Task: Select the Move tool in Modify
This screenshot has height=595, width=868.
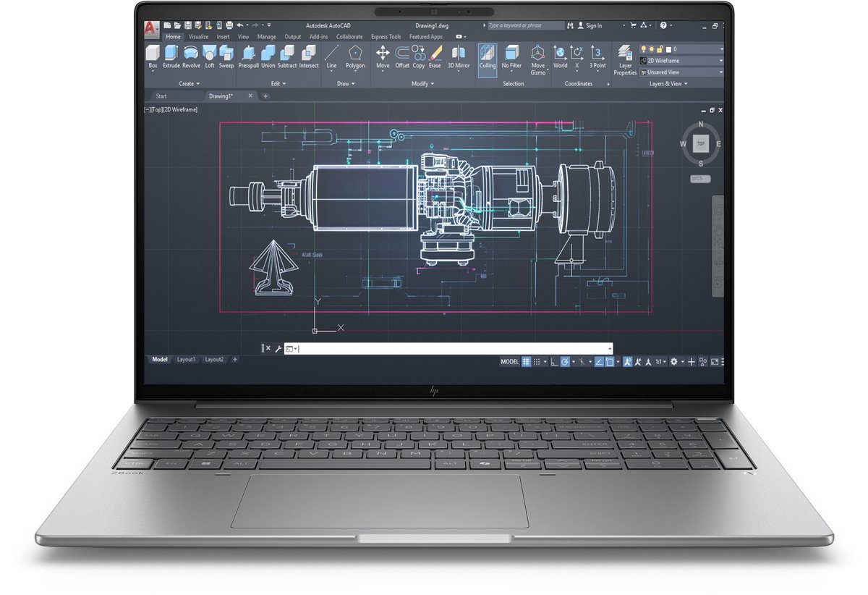Action: (383, 56)
